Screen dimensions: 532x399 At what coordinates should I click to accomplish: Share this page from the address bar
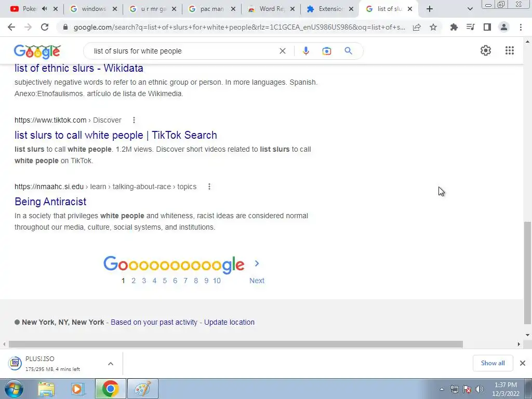click(x=417, y=27)
